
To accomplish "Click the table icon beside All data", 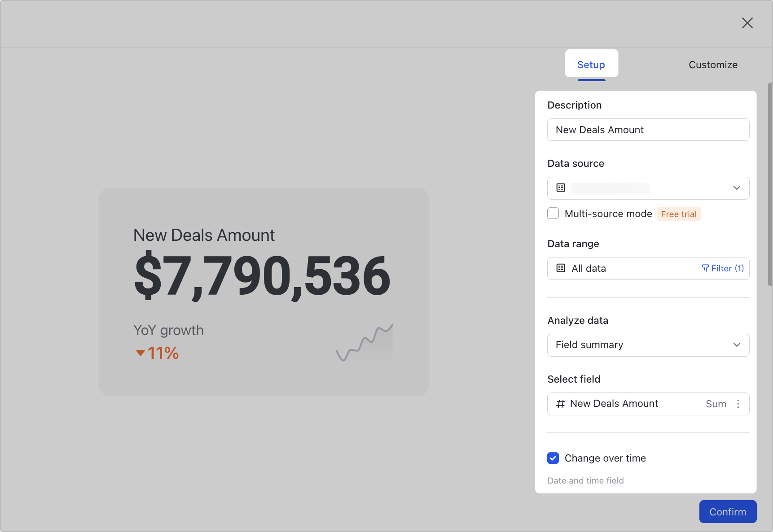I will click(x=560, y=268).
